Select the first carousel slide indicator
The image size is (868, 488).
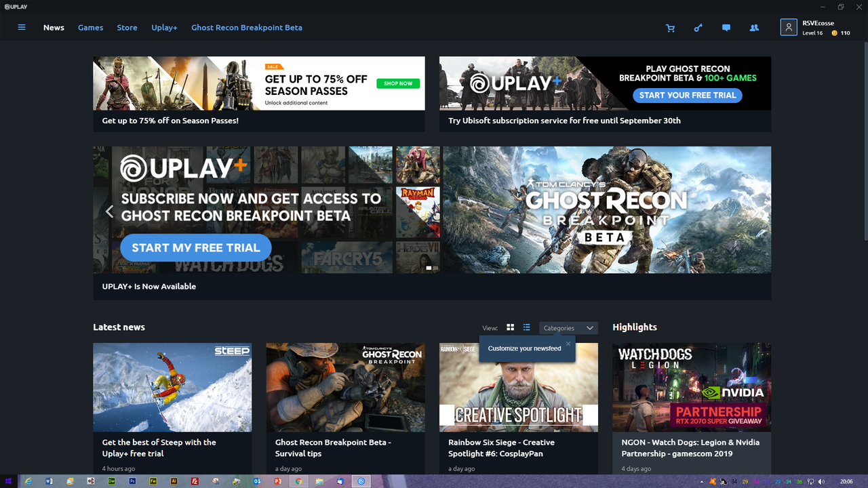pos(429,268)
